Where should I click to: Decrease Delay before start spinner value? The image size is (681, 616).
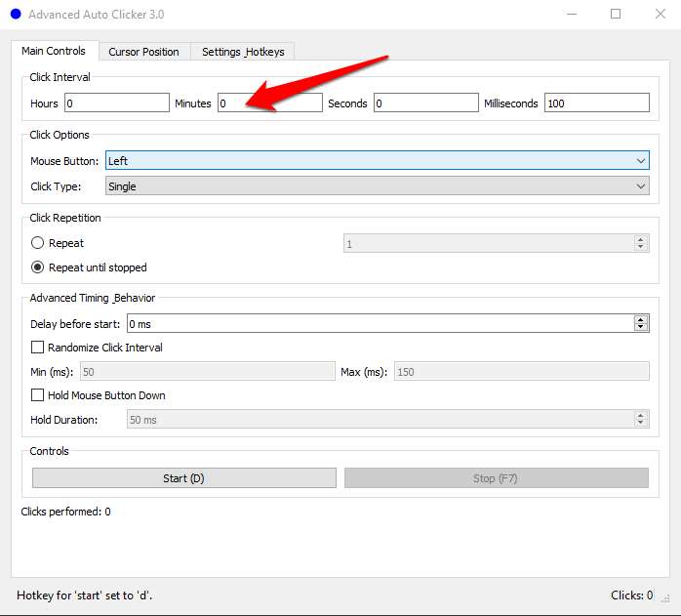[641, 327]
